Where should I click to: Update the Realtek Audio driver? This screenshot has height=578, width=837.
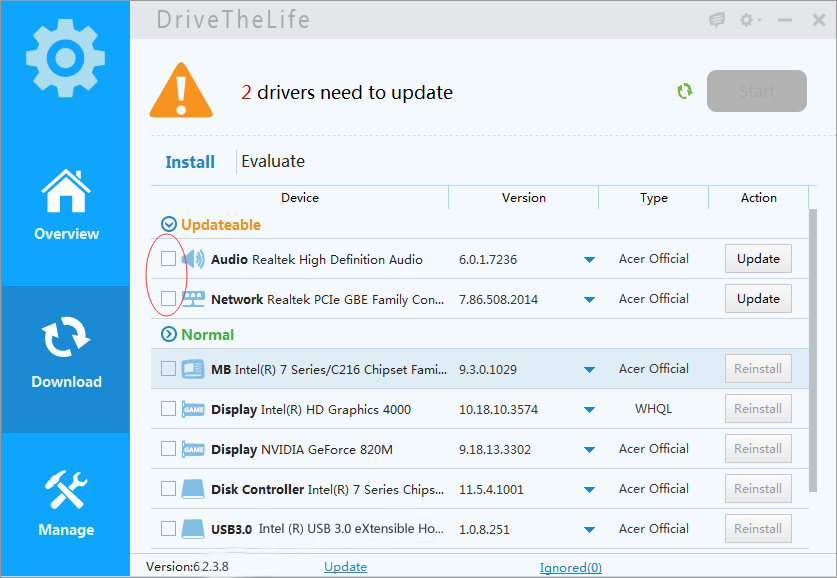[x=758, y=259]
